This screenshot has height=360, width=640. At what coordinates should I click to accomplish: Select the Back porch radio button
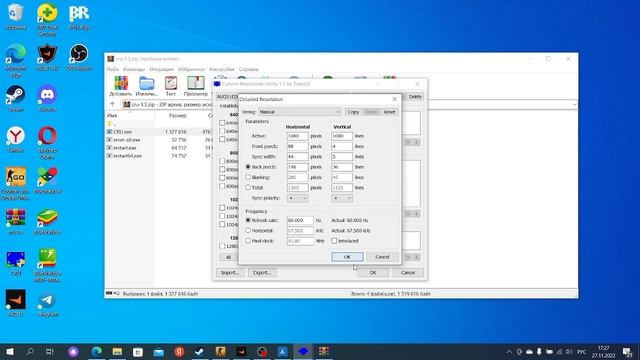248,167
